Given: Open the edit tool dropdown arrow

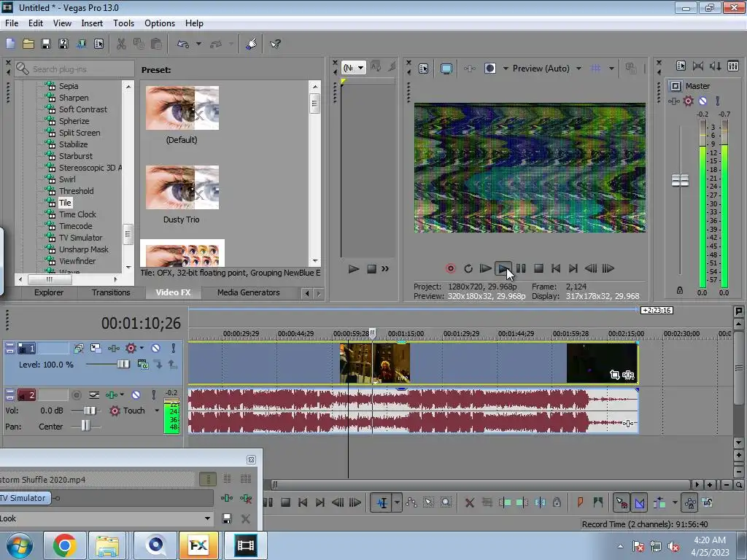Looking at the screenshot, I should coord(397,503).
